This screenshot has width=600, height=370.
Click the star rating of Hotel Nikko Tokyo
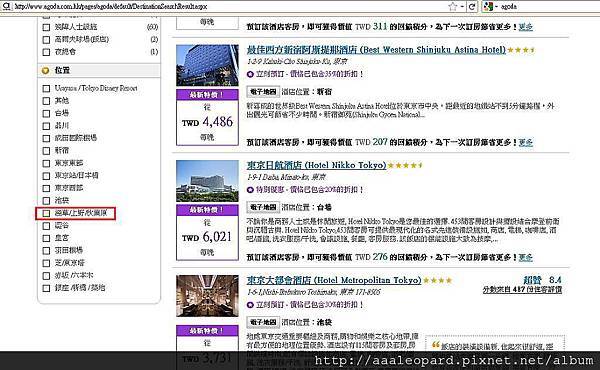tap(405, 165)
